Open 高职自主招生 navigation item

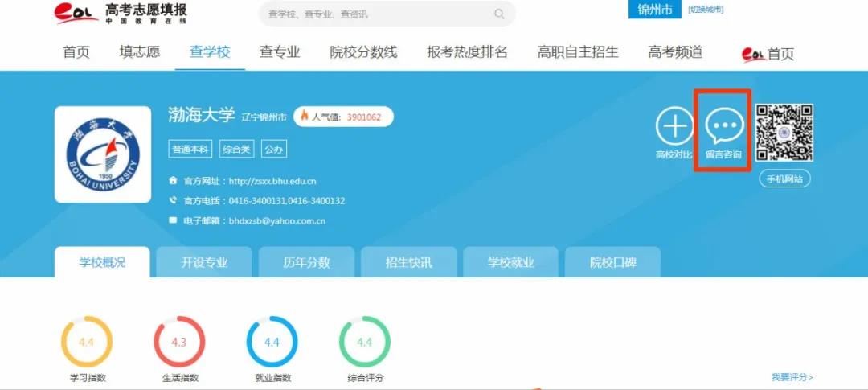coord(578,52)
